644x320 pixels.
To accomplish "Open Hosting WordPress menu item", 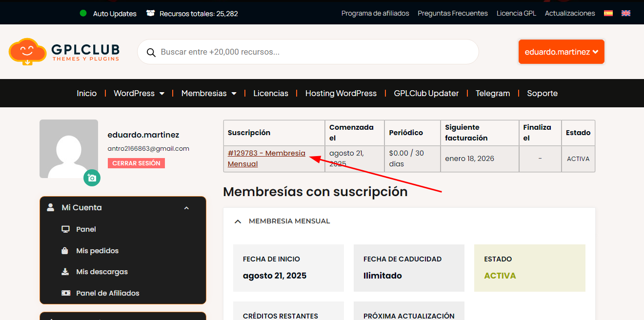I will coord(341,93).
